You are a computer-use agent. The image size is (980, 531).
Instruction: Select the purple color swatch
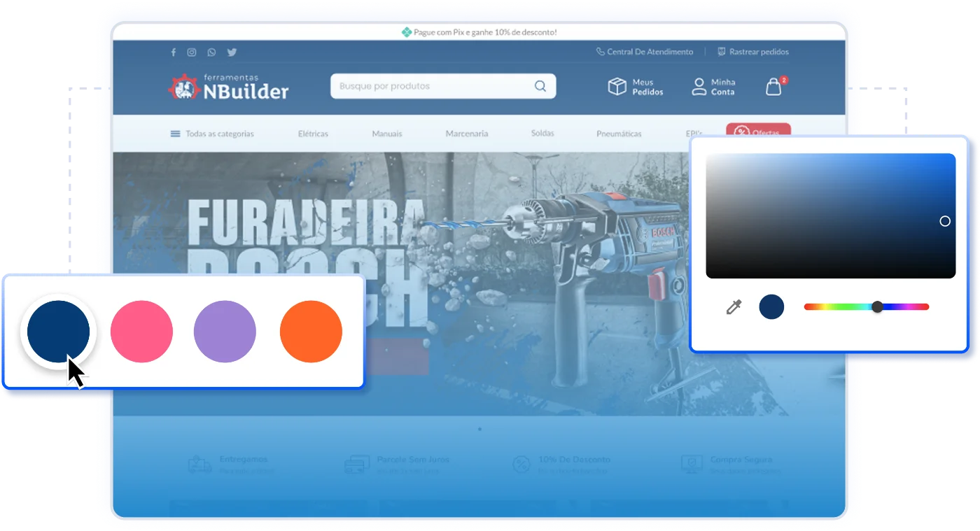(x=225, y=332)
